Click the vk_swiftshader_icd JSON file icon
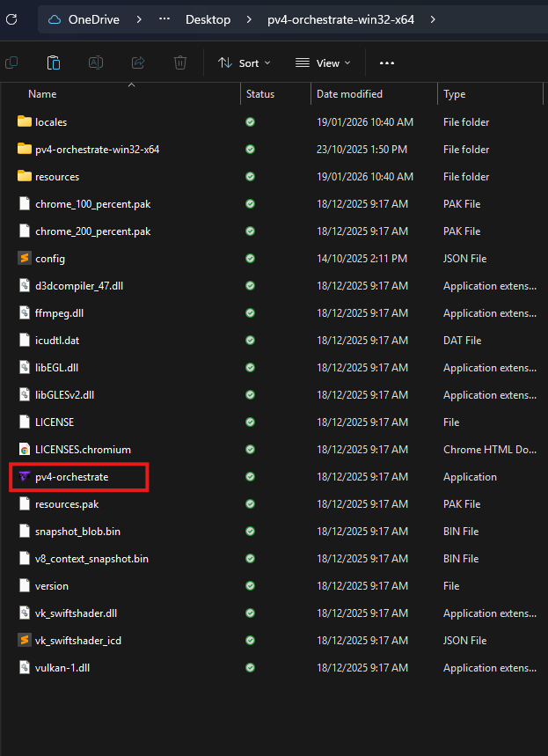548x756 pixels. coord(24,641)
